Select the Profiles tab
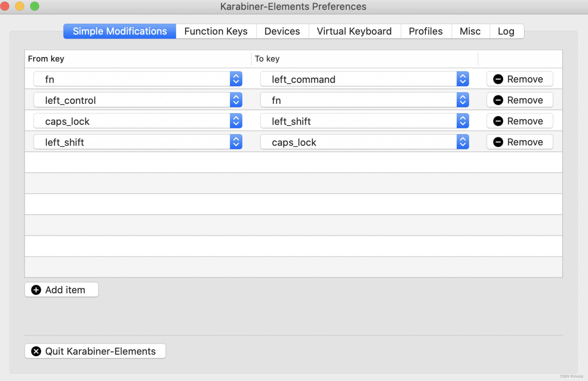This screenshot has height=381, width=588. pyautogui.click(x=425, y=31)
